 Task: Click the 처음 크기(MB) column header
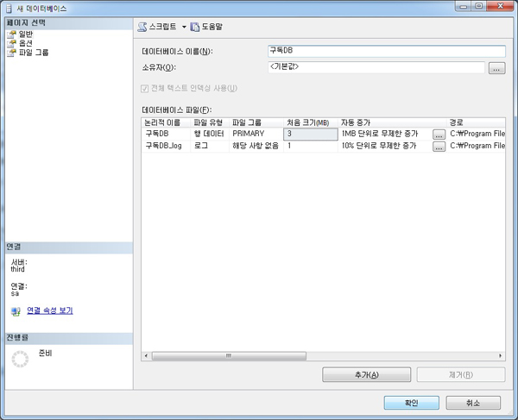pos(311,122)
